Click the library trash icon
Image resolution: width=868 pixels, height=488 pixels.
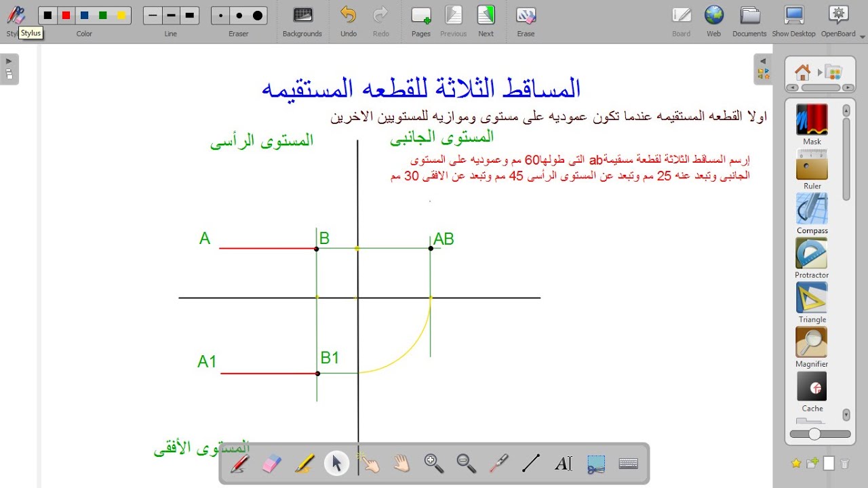pos(845,464)
